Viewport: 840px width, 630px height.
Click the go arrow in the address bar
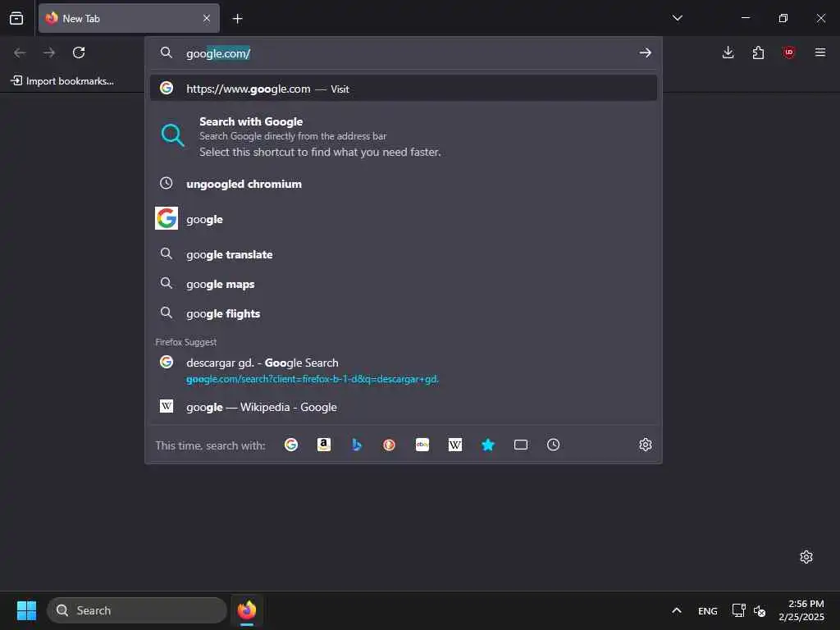645,52
